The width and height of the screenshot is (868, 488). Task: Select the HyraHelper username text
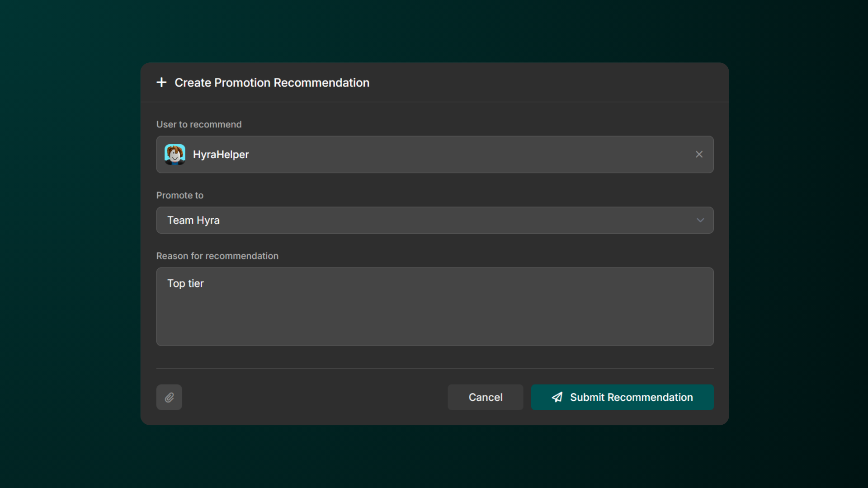(x=221, y=155)
